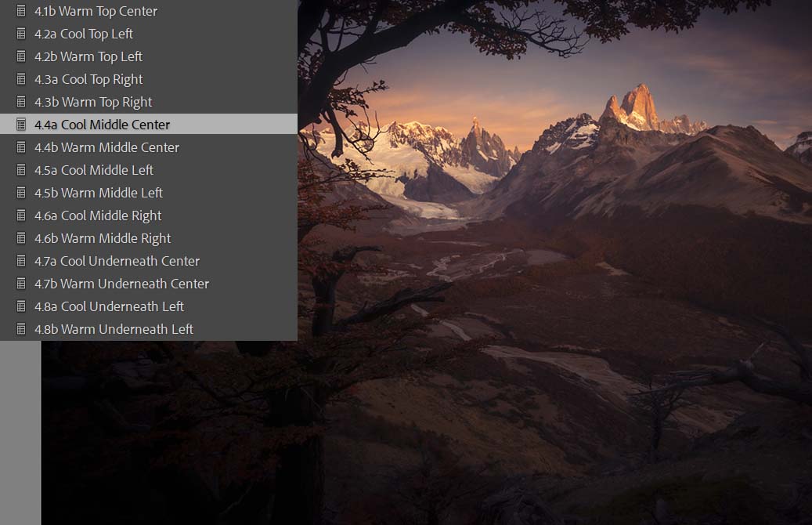Click the icon beside 4.7b Warm Underneath Center
812x525 pixels.
(x=21, y=284)
